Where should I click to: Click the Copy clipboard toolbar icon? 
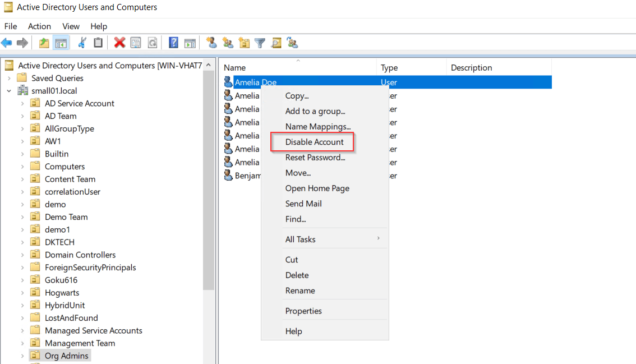[x=98, y=43]
